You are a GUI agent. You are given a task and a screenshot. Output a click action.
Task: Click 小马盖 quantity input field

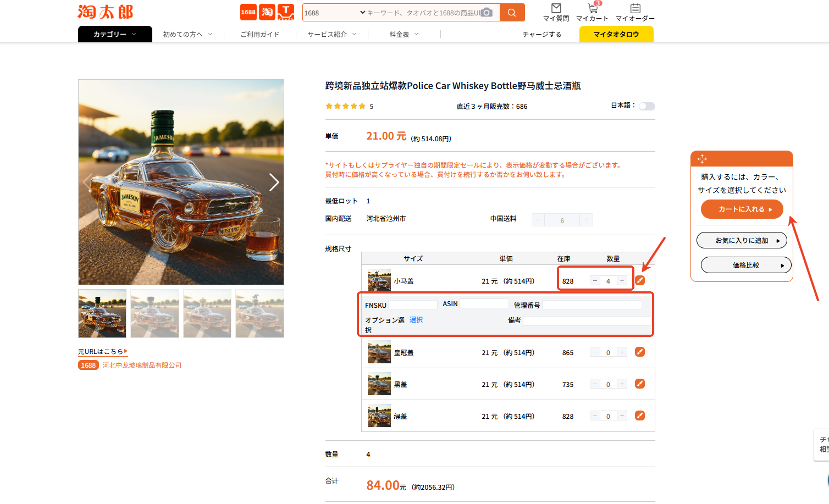point(608,281)
